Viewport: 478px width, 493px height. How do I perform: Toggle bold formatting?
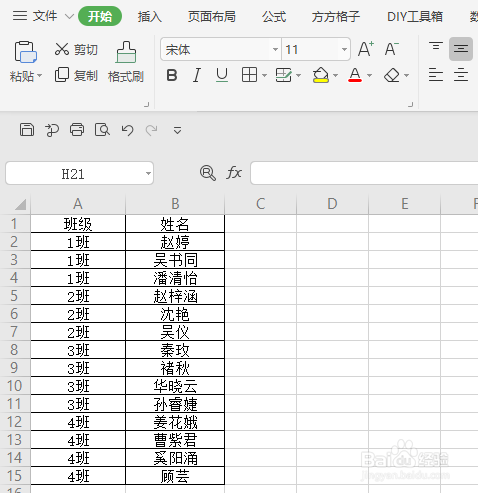click(172, 75)
